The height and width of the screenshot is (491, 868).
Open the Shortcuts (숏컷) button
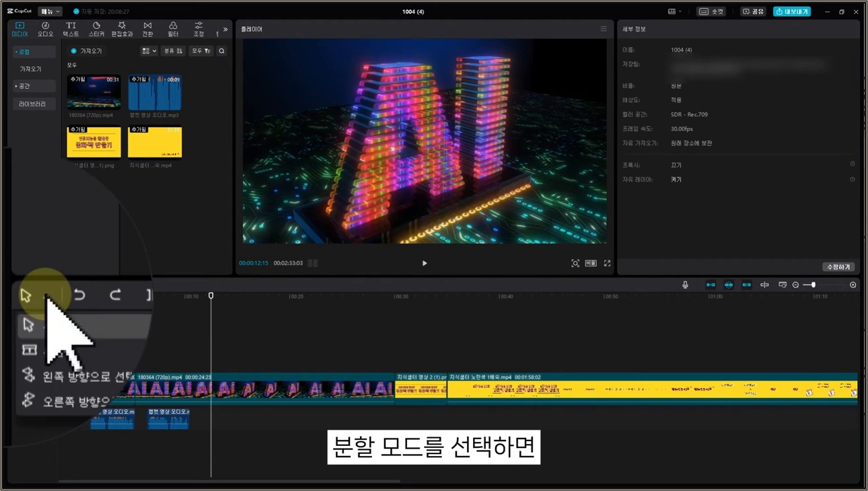tap(711, 11)
